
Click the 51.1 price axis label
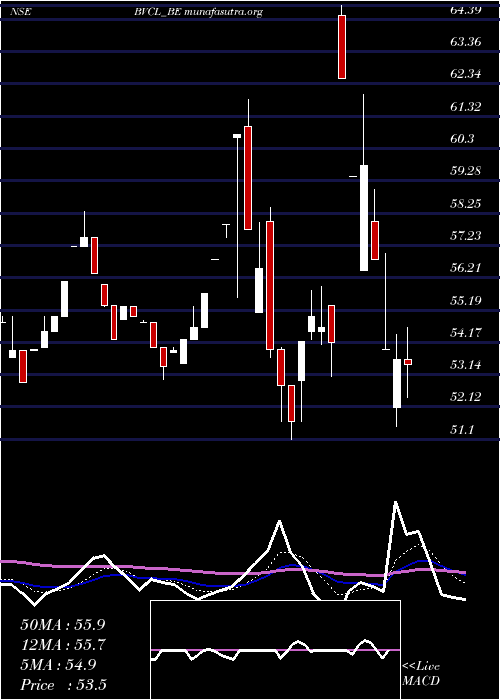(462, 429)
